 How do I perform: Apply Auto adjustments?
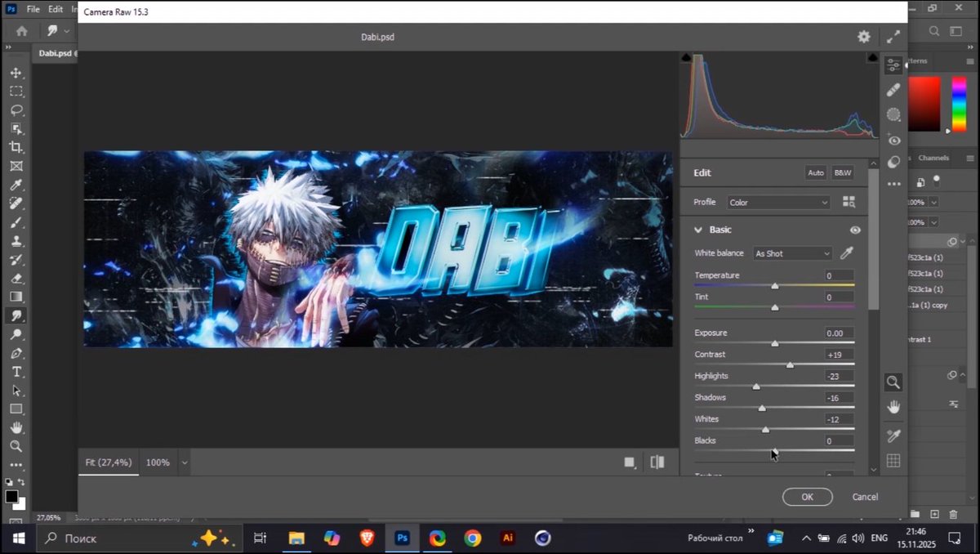coord(815,173)
